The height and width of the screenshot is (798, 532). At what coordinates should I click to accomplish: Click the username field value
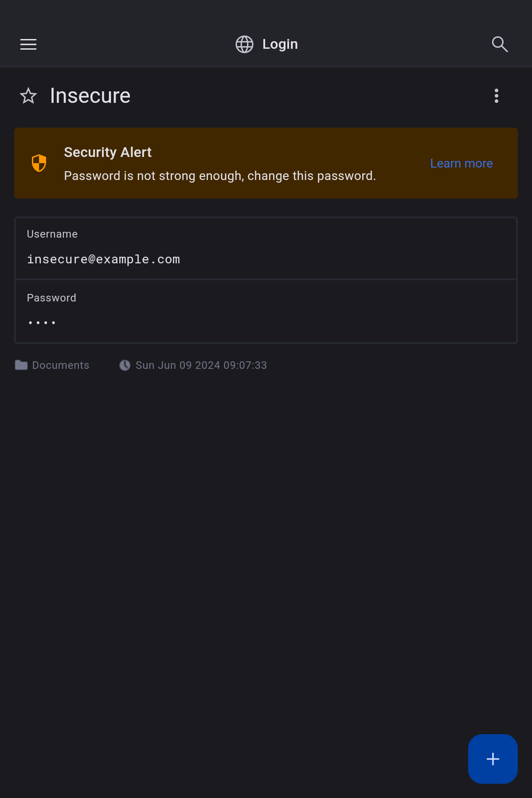[x=103, y=259]
